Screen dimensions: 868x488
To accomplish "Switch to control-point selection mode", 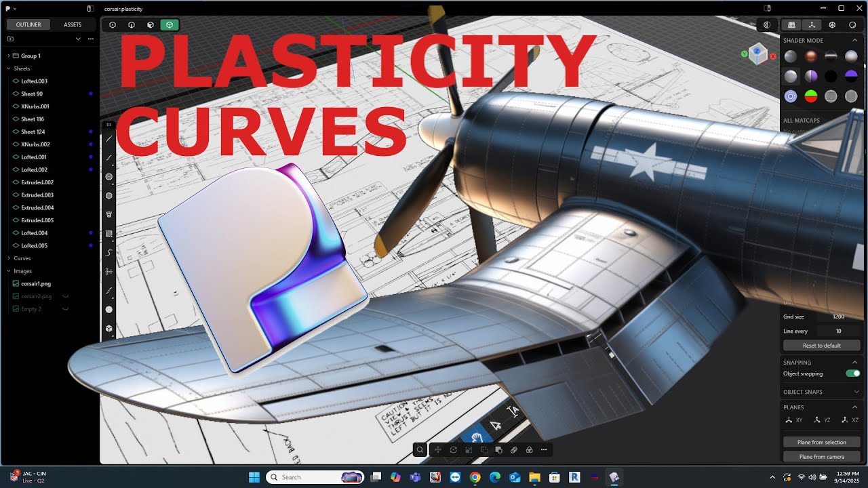I will (113, 25).
